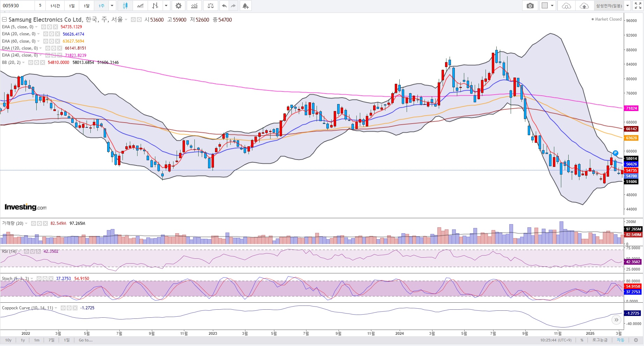Select the 5 minute interval
The width and height of the screenshot is (644, 346).
click(40, 6)
